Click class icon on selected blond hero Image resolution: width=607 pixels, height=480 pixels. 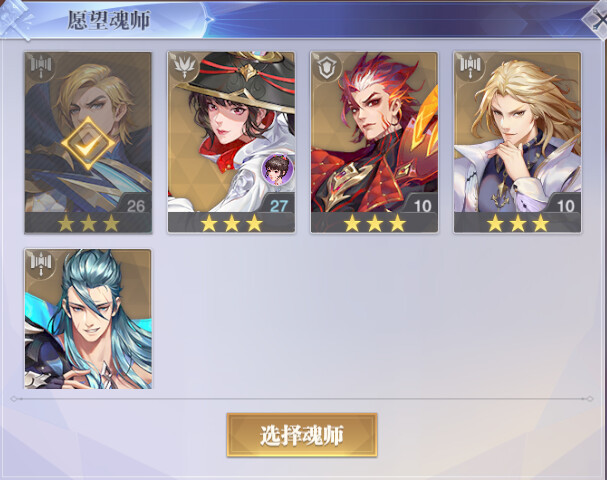[40, 67]
